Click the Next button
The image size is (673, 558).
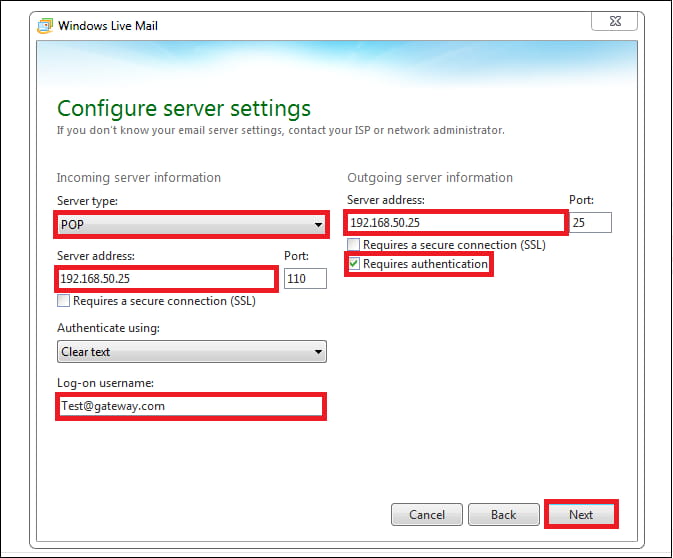(x=581, y=514)
